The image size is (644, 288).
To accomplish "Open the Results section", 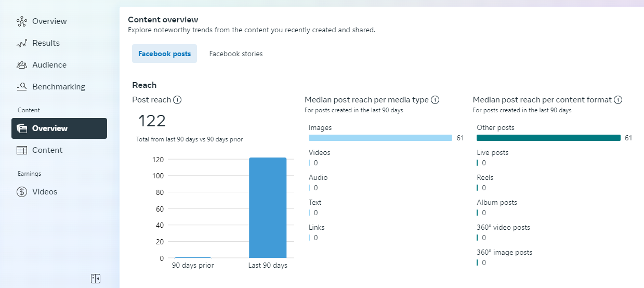I will pos(46,43).
